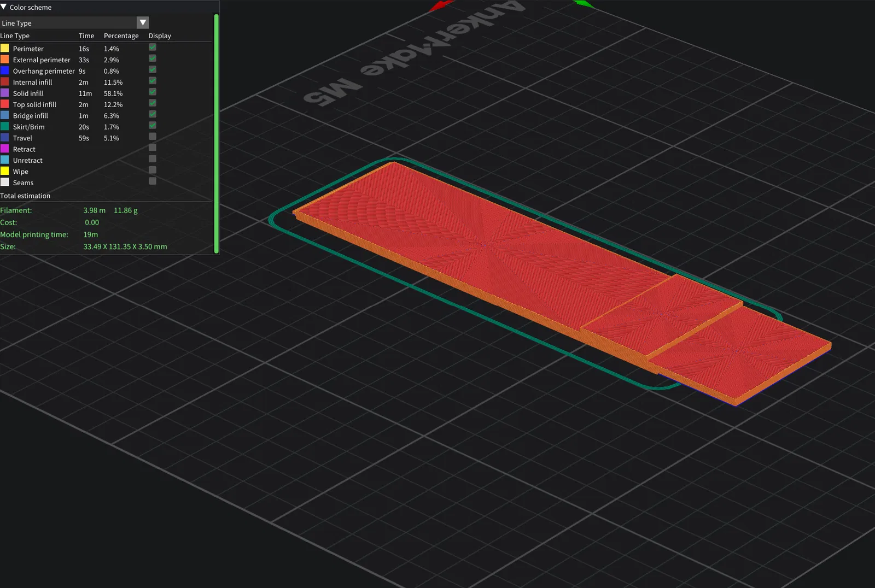875x588 pixels.
Task: Select the "Overhang perimeter" label
Action: [x=44, y=71]
